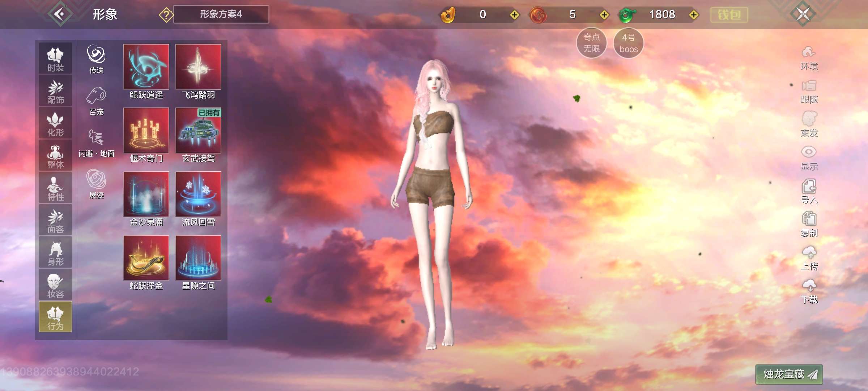This screenshot has width=868, height=391.
Task: Add currency with plus next to 1808
Action: click(694, 15)
